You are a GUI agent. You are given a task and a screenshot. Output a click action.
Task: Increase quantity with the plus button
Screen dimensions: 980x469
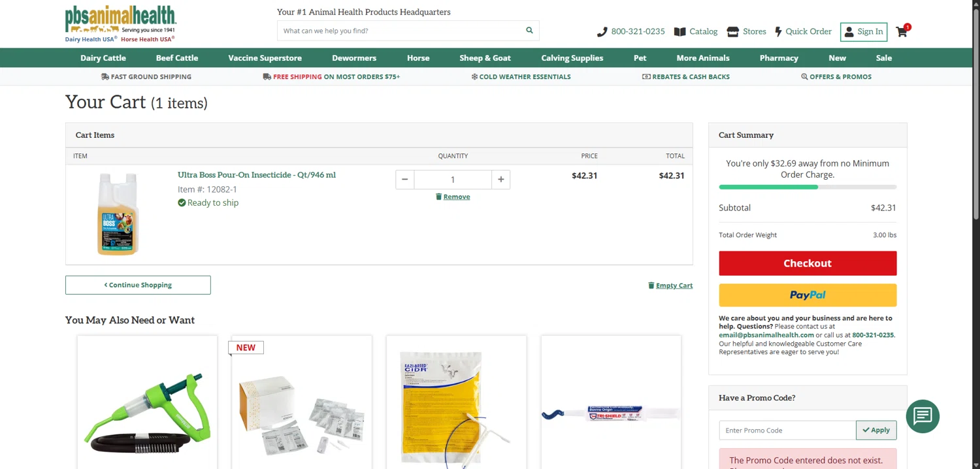[x=501, y=180]
